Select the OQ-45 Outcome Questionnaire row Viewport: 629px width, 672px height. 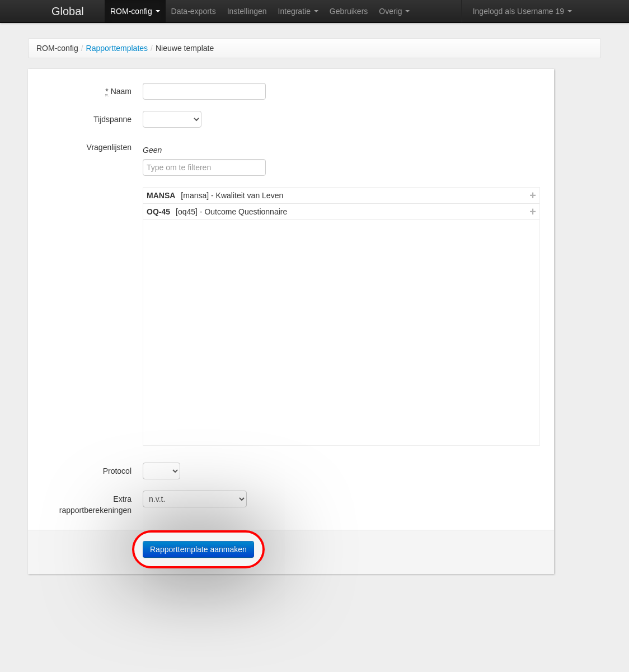[280, 212]
